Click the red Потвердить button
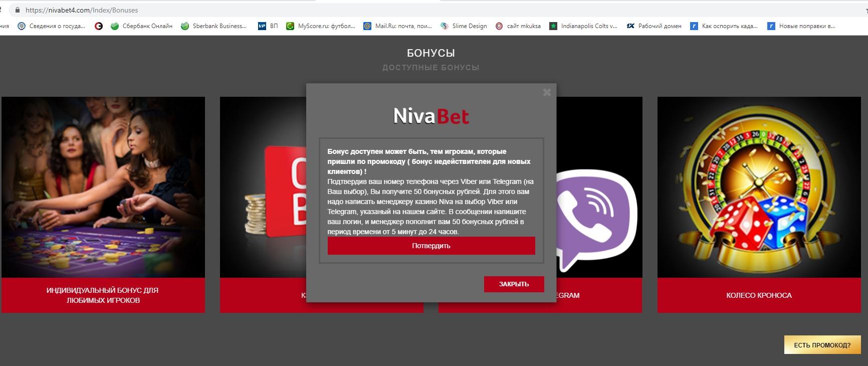This screenshot has width=868, height=366. click(x=431, y=246)
